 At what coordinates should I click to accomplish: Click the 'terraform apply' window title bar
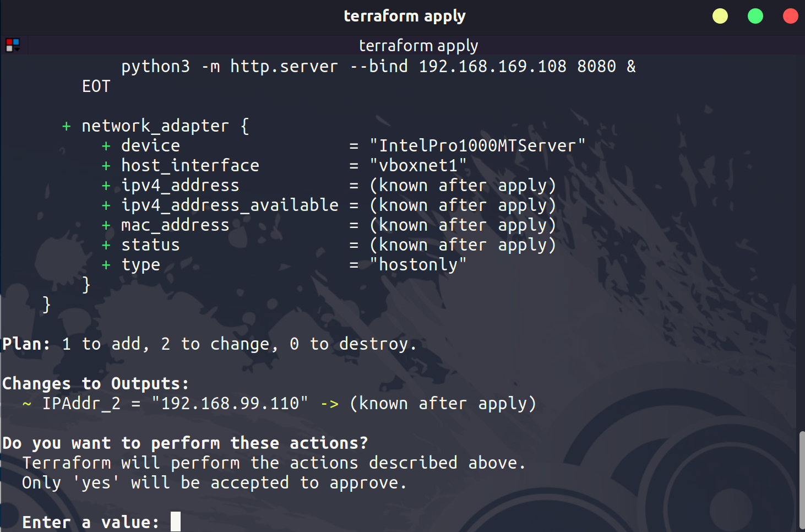pos(404,16)
